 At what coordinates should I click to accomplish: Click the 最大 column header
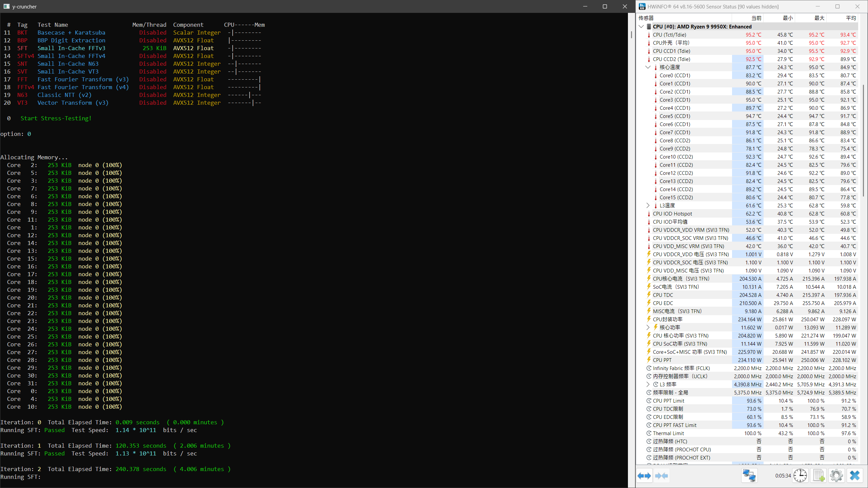coord(819,18)
